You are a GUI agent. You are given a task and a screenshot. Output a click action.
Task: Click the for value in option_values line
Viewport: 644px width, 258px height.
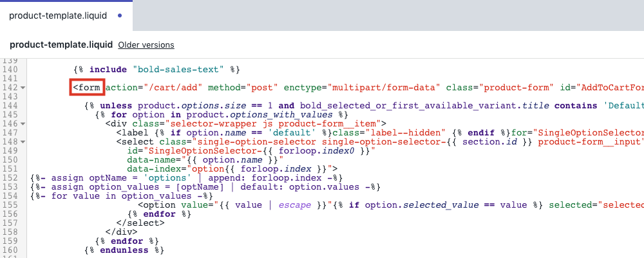tap(122, 196)
